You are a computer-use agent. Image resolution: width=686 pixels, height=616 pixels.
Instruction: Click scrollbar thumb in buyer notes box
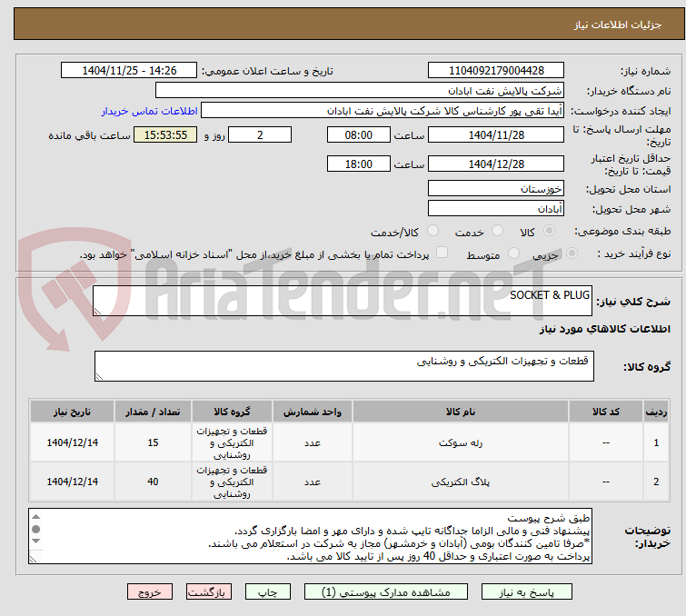35,530
